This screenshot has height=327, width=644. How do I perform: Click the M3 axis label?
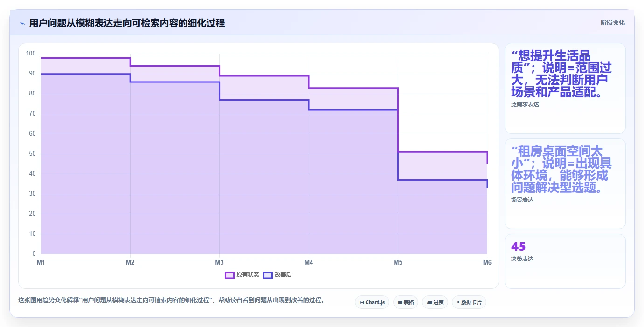(219, 263)
